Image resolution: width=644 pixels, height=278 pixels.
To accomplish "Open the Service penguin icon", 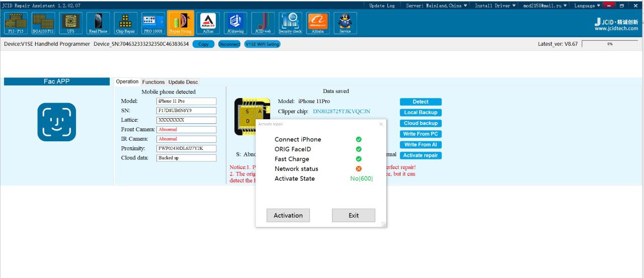I will 345,23.
